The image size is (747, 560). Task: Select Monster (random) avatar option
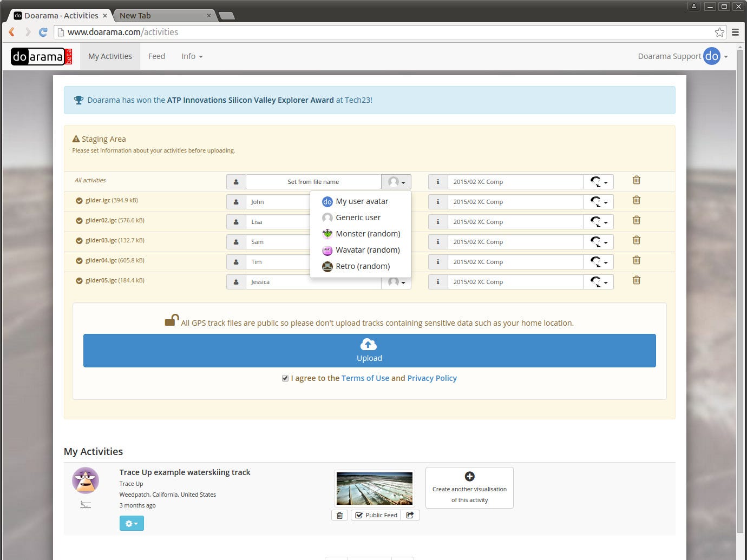pyautogui.click(x=361, y=234)
